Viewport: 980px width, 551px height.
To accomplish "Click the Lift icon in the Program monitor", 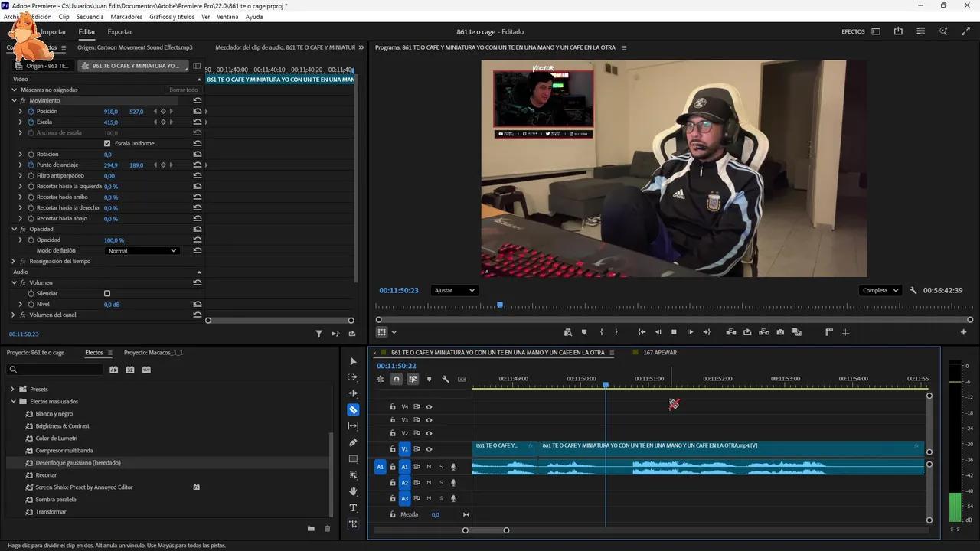I will point(730,332).
